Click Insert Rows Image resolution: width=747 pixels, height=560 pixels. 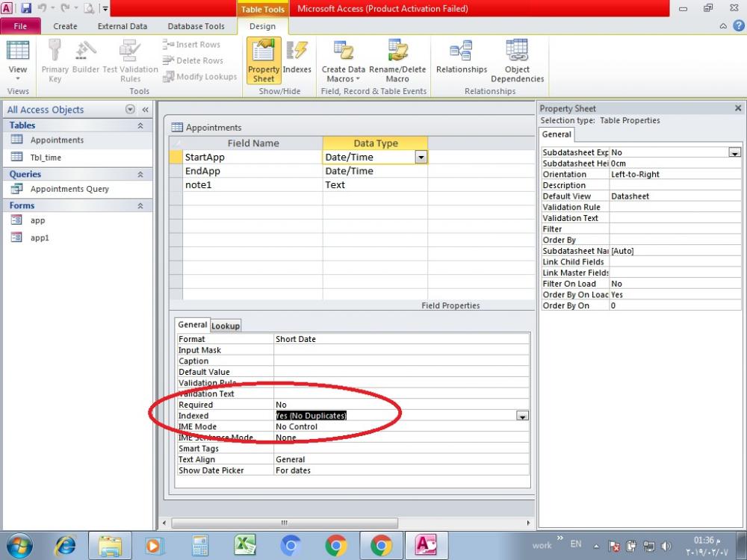point(191,44)
